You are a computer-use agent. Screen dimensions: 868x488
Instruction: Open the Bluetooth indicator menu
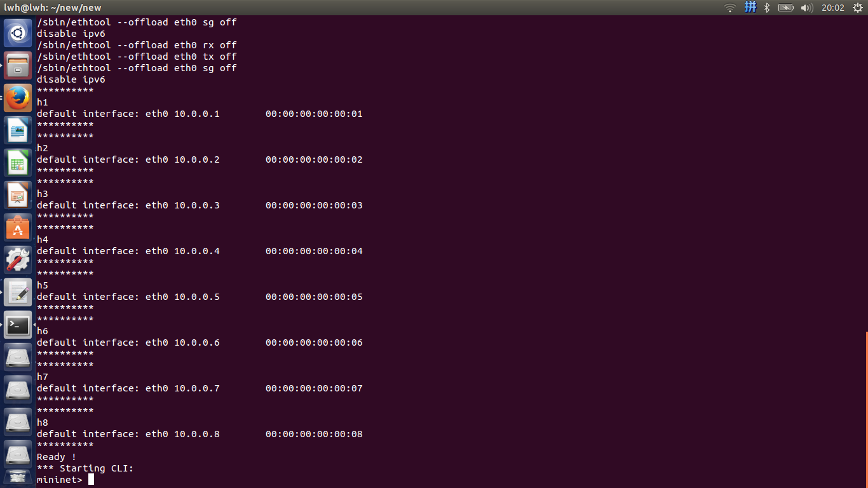click(x=767, y=8)
